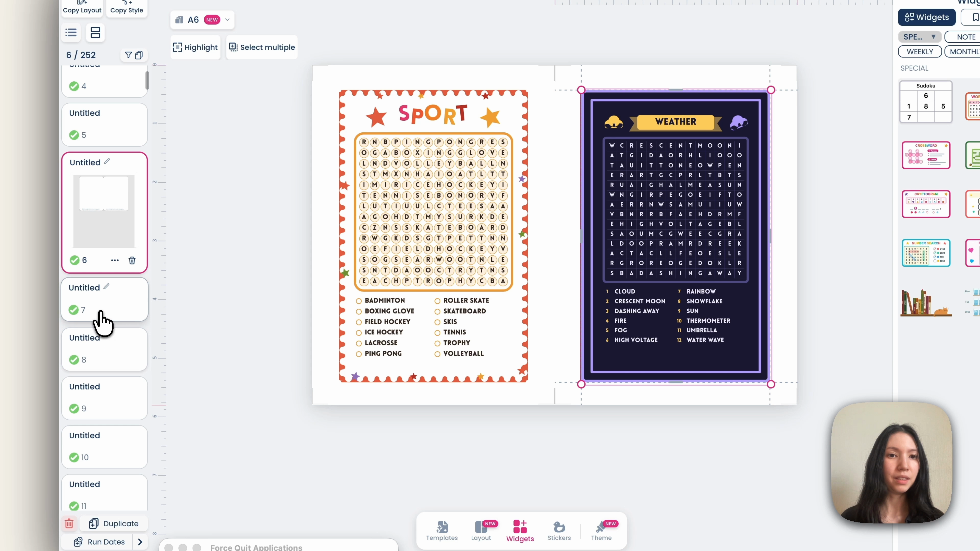Click red delete icon beside Duplicate

point(69,524)
